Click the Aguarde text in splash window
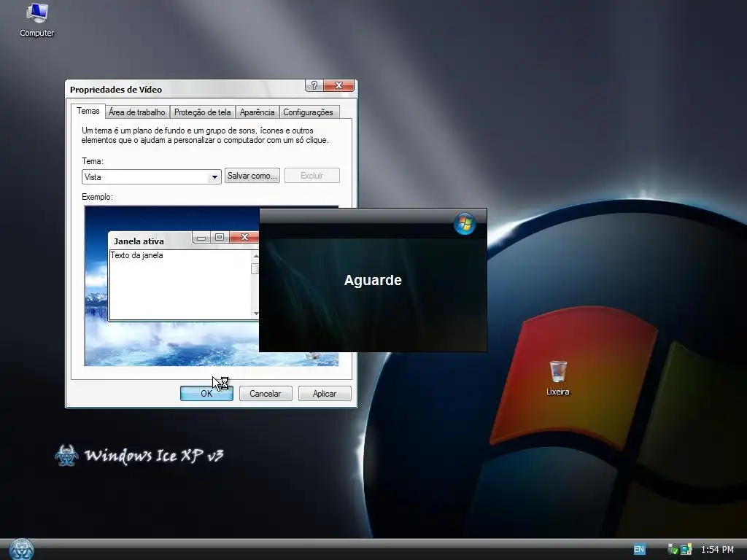The image size is (747, 560). coord(373,280)
